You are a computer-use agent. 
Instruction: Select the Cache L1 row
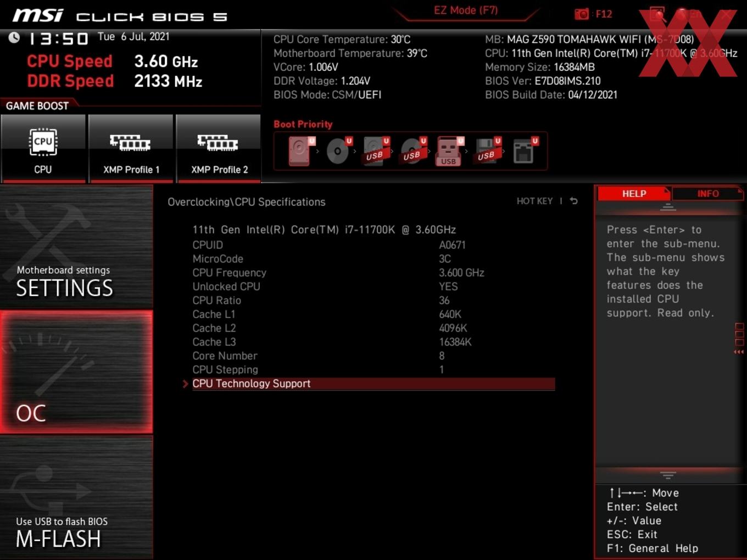[x=374, y=314]
